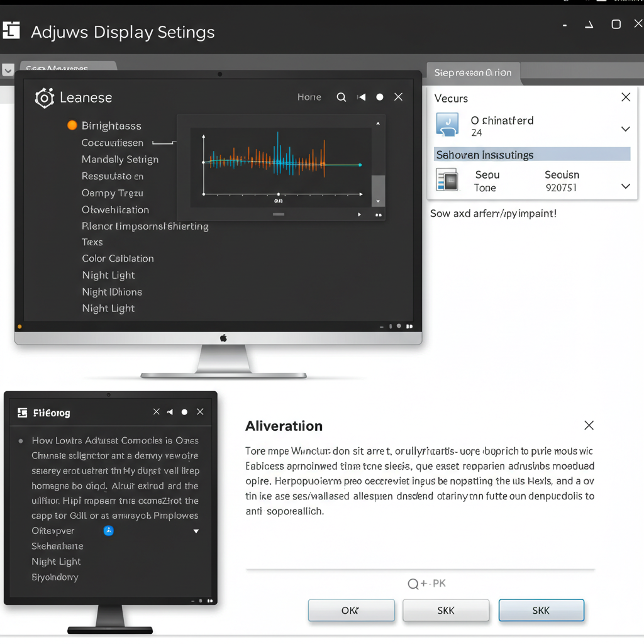The height and width of the screenshot is (644, 644).
Task: Select Slyolndorry in Ftiẽorog list
Action: (x=55, y=577)
